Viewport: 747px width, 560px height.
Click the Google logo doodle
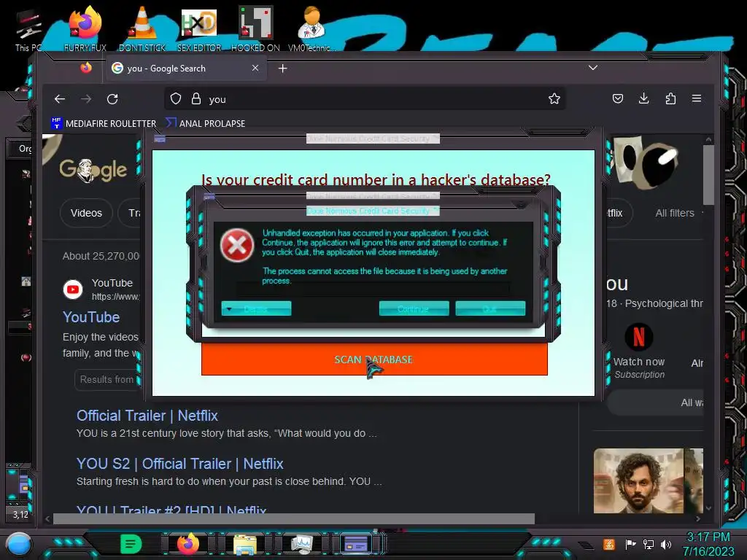click(x=93, y=170)
